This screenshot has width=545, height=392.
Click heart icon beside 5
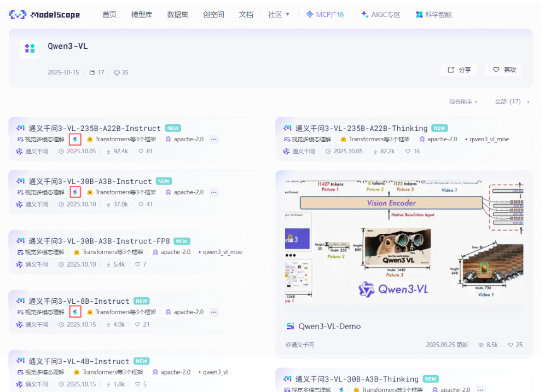coord(138,384)
